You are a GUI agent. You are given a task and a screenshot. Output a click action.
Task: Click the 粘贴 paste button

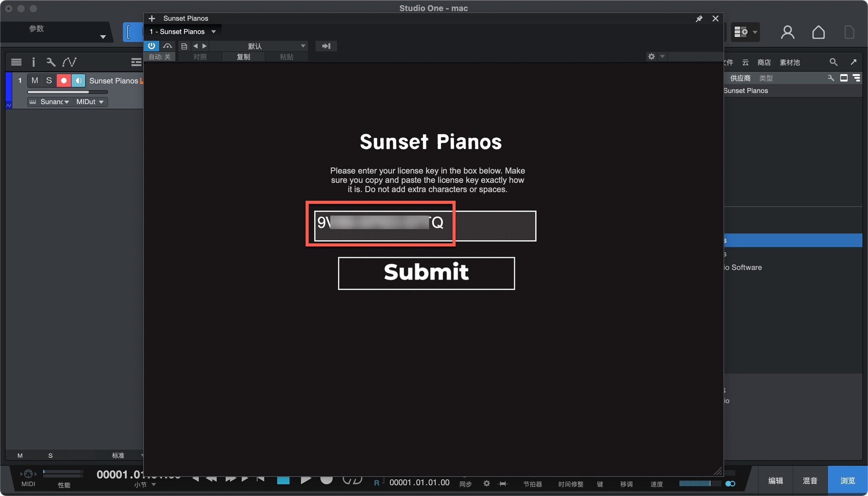pyautogui.click(x=287, y=57)
